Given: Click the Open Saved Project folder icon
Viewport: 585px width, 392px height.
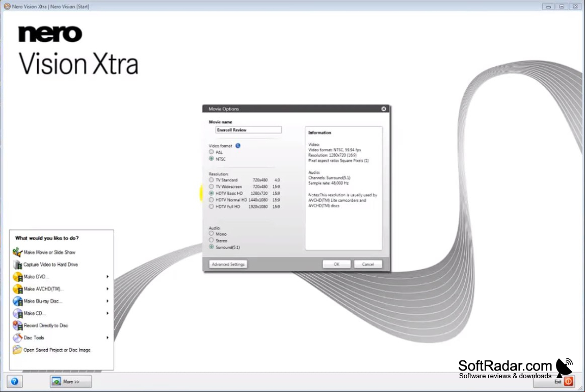Looking at the screenshot, I should (x=17, y=350).
